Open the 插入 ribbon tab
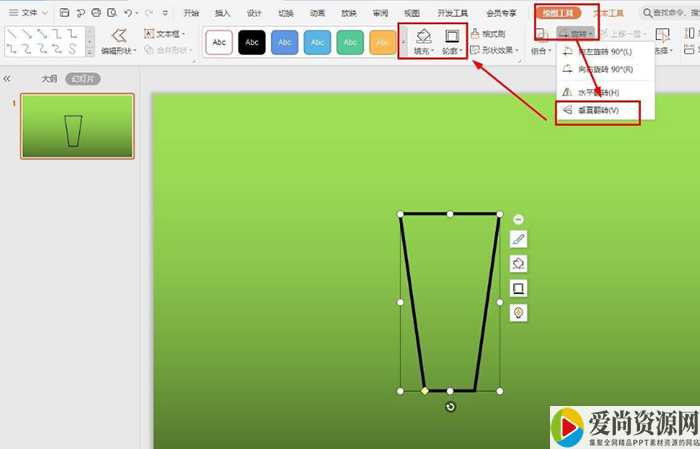The width and height of the screenshot is (700, 449). (222, 13)
